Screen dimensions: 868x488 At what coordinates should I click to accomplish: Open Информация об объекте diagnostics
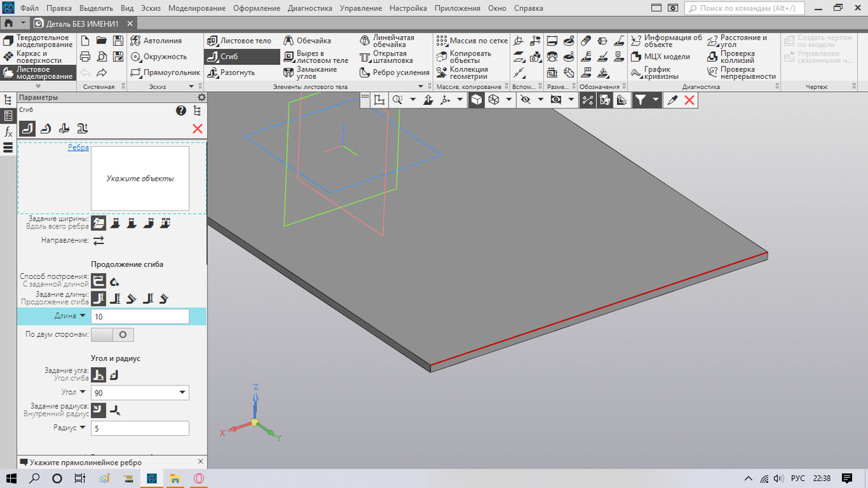666,40
